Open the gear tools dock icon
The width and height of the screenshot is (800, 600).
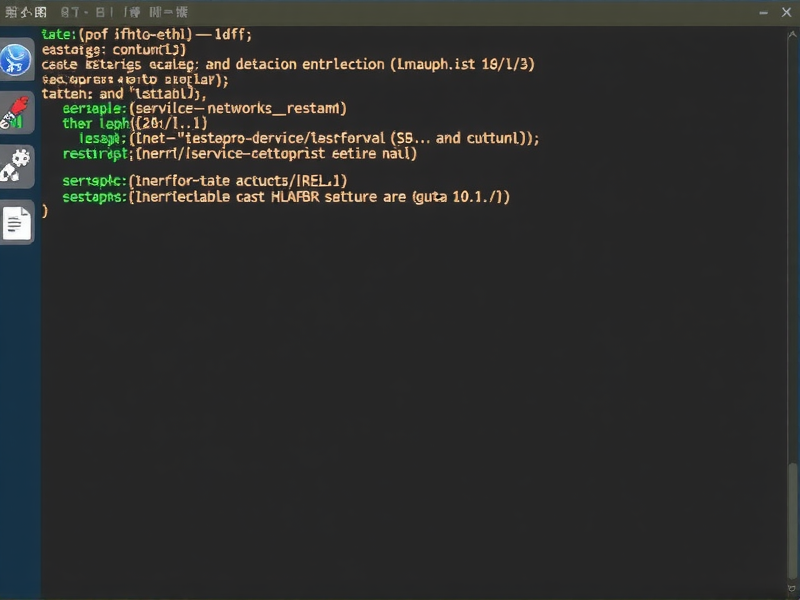tap(17, 167)
